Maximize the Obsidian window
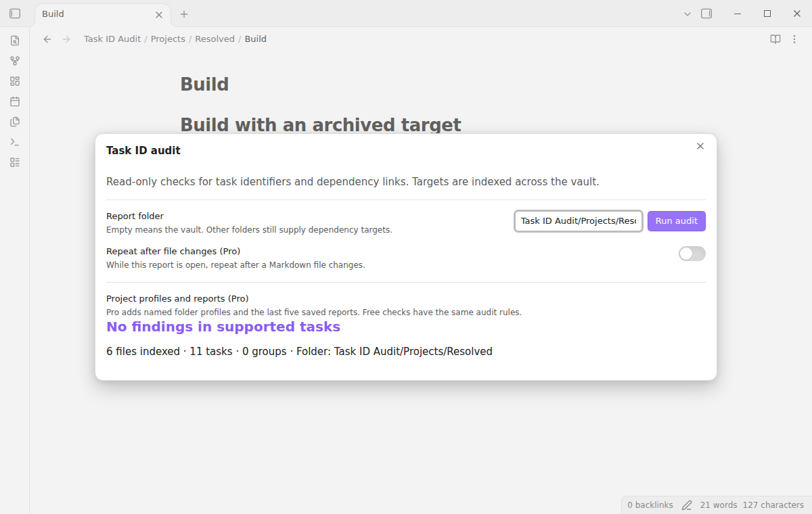812x514 pixels. point(767,14)
